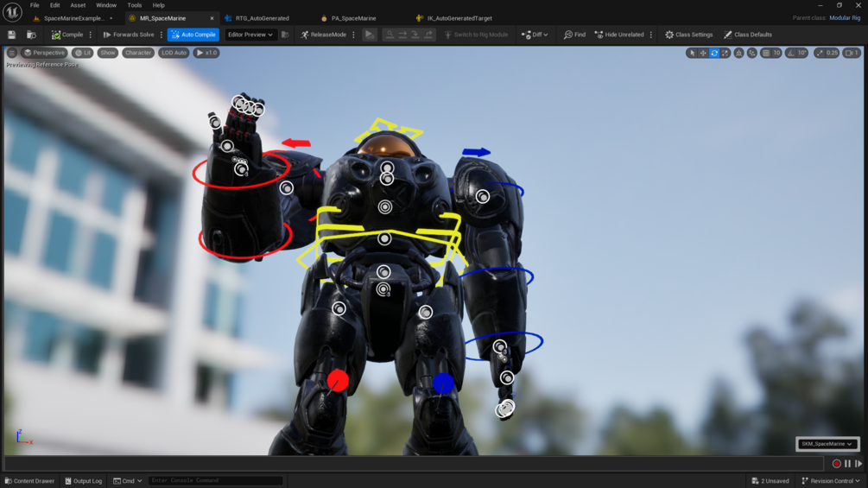Toggle Hide Unrelated nodes

click(619, 35)
